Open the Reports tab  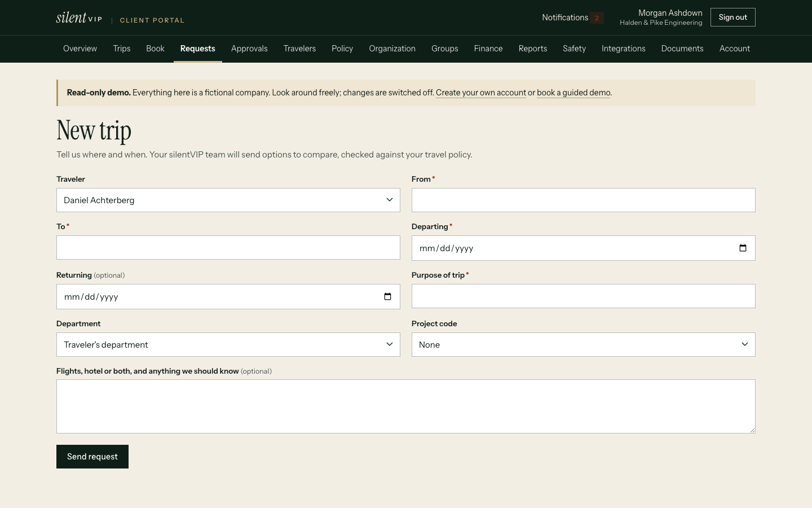[533, 49]
